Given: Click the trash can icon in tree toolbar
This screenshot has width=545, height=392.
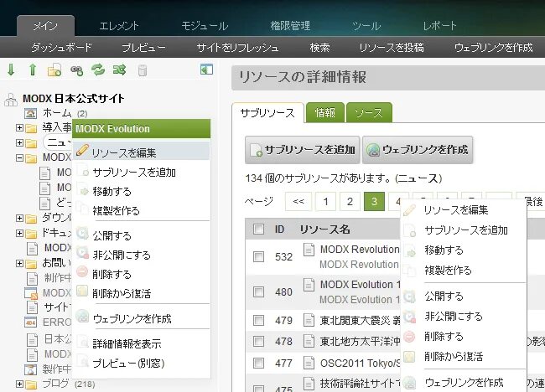Looking at the screenshot, I should point(143,70).
